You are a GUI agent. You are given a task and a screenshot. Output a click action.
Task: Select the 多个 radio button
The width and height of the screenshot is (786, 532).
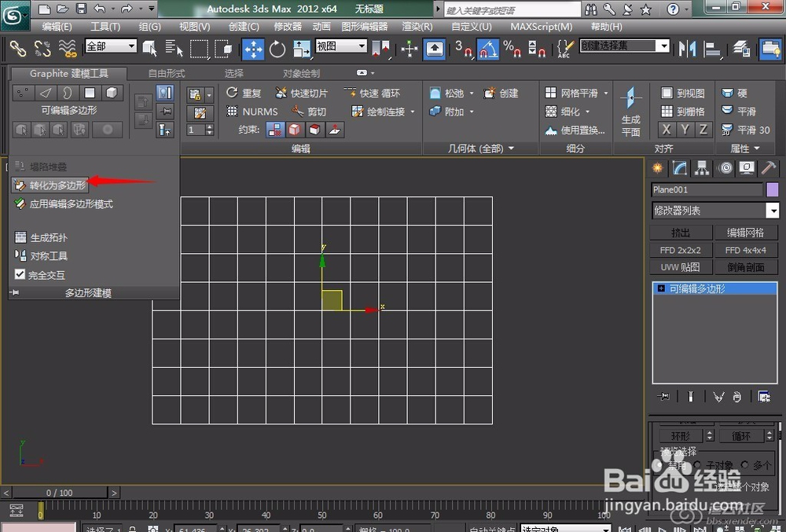(x=744, y=465)
